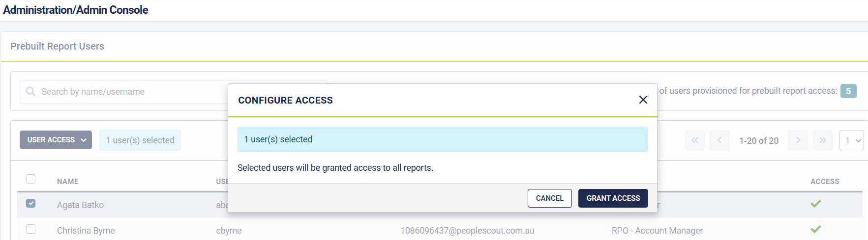
Task: Jump to the last page
Action: [x=822, y=140]
